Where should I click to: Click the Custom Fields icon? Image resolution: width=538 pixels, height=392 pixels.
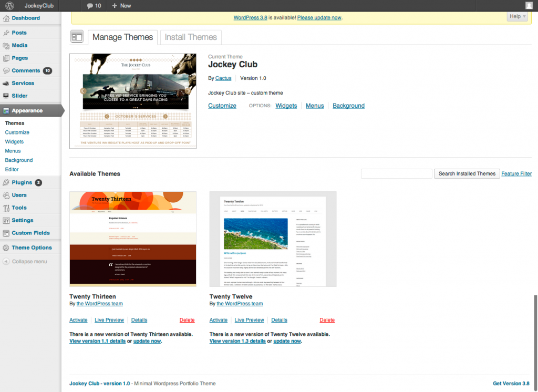point(6,233)
